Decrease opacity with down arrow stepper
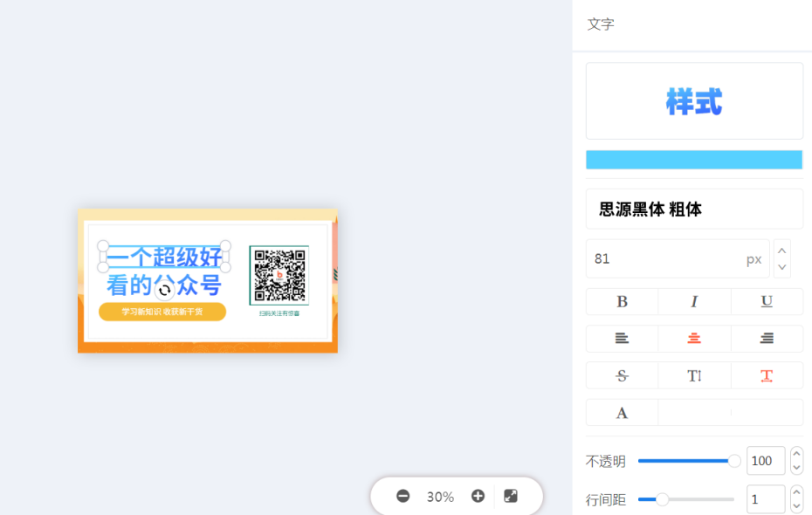The image size is (812, 515). (x=796, y=468)
